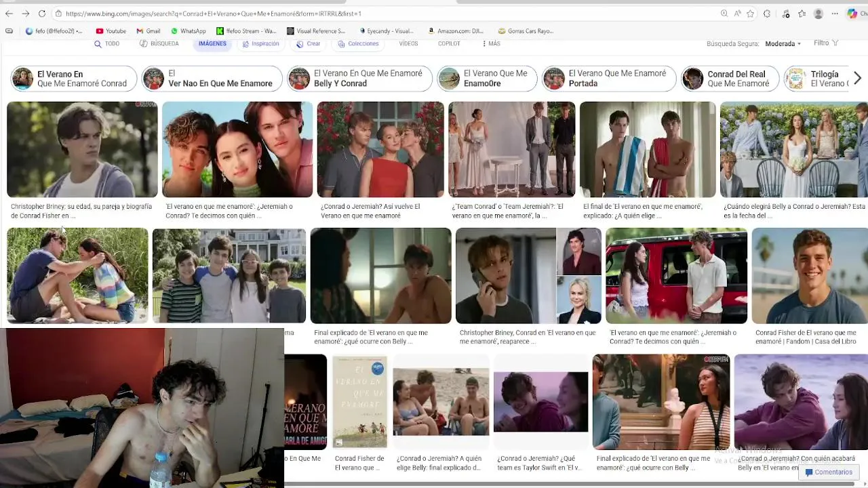Click the Bing images URL address bar
Screen dimensions: 868x488
tap(387, 14)
